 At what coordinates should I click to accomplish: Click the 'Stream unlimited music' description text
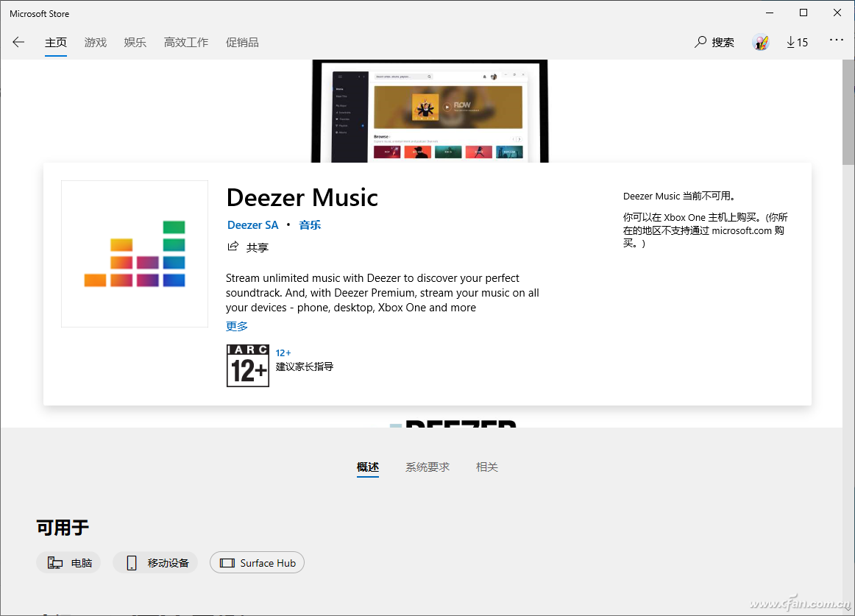pyautogui.click(x=382, y=293)
